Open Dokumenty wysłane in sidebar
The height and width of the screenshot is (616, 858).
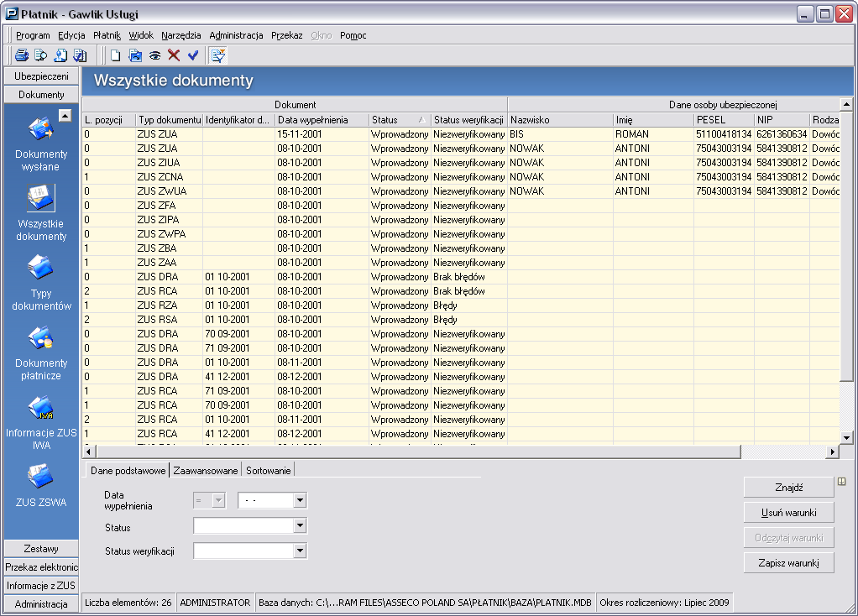(41, 144)
